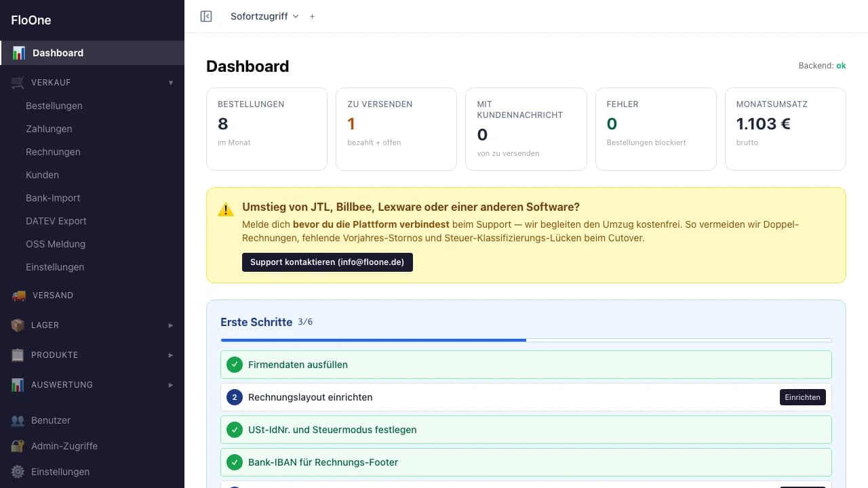The height and width of the screenshot is (488, 868).
Task: Click the Monatsumsatz 1.103 € card
Action: point(785,129)
